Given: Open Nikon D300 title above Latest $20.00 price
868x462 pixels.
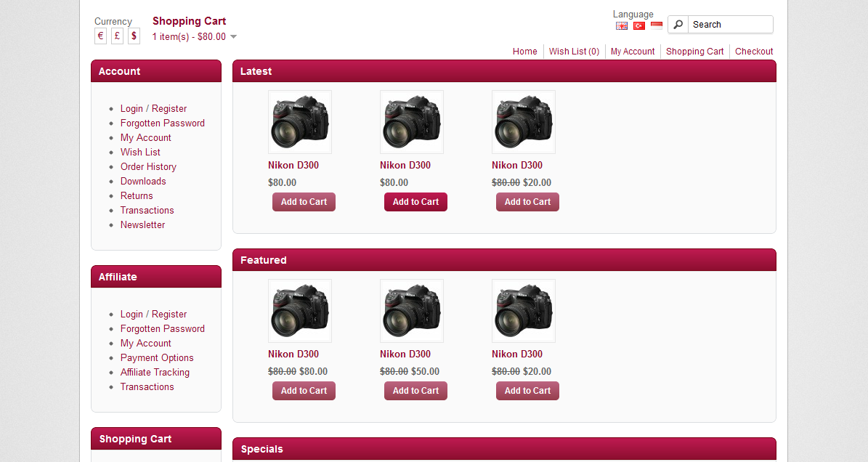Looking at the screenshot, I should pos(517,166).
